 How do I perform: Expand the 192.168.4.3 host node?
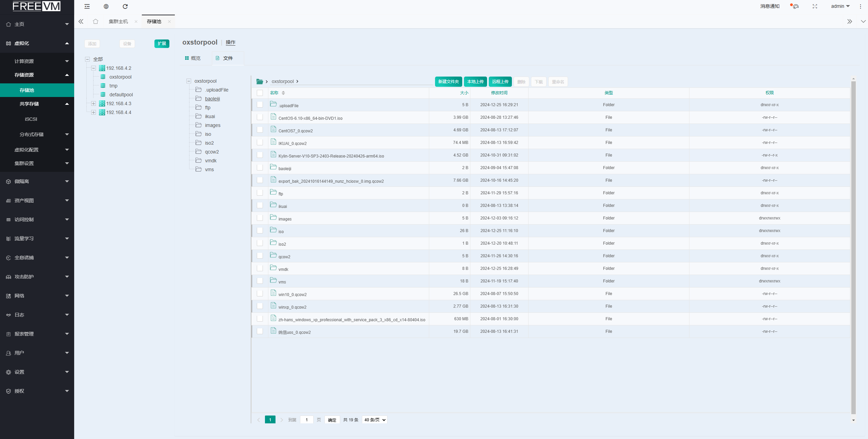94,103
